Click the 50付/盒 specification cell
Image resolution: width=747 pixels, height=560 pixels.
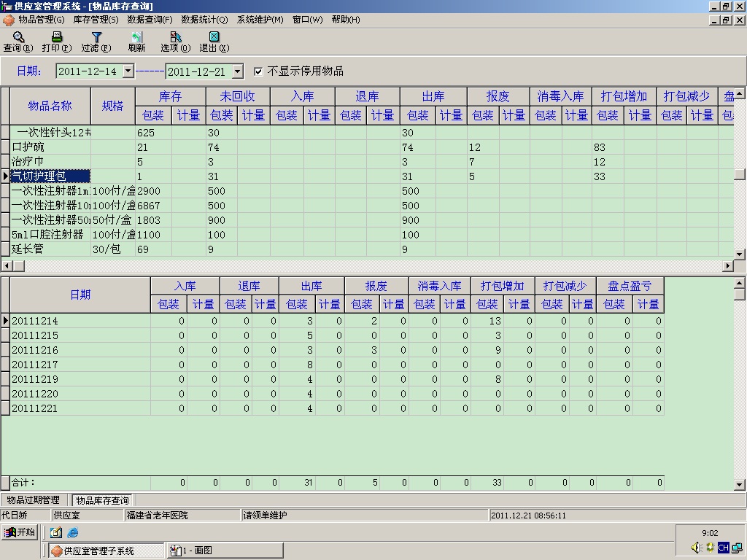pyautogui.click(x=113, y=220)
